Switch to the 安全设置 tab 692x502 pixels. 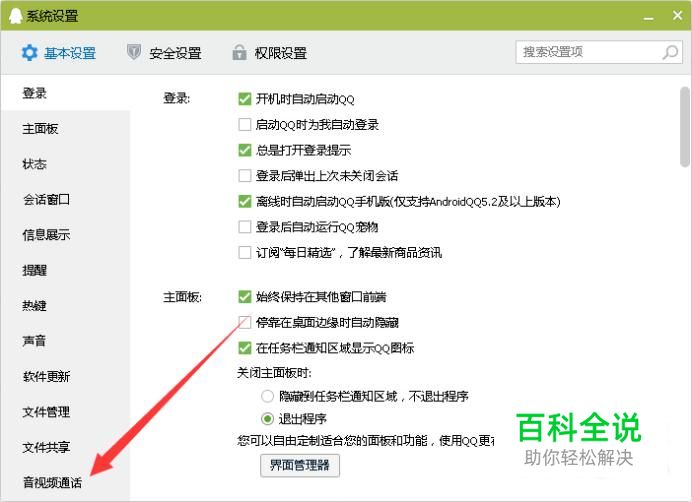(x=164, y=53)
